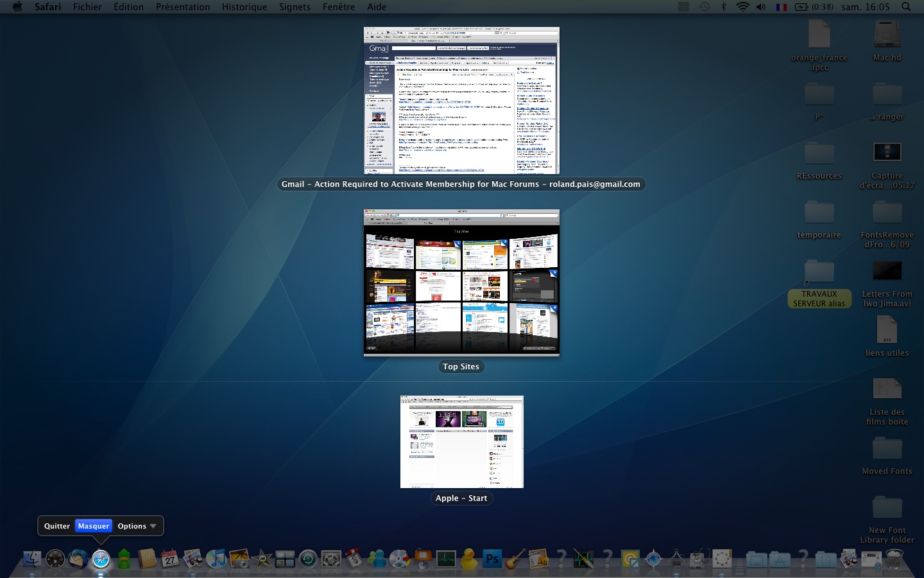Image resolution: width=924 pixels, height=578 pixels.
Task: Select the Letters From Iwo Jima.avi file
Action: coord(887,283)
